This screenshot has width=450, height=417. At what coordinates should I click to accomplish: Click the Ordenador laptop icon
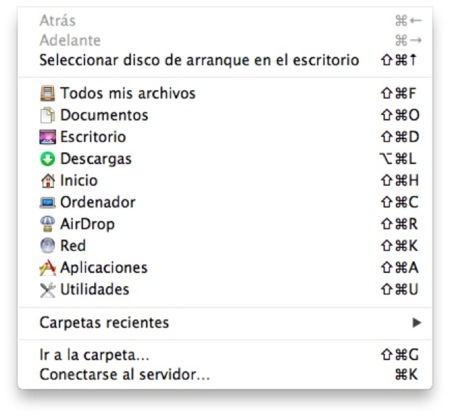coord(47,203)
